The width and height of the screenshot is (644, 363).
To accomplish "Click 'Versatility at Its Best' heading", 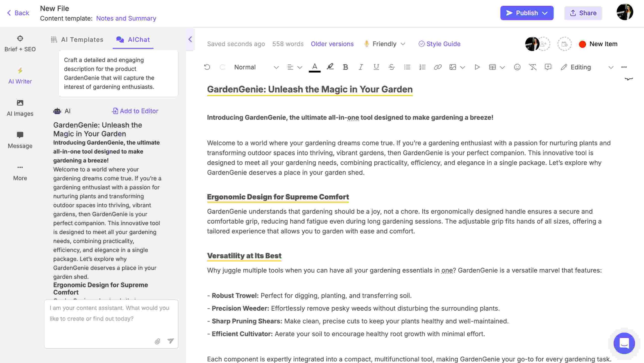I will pos(244,256).
